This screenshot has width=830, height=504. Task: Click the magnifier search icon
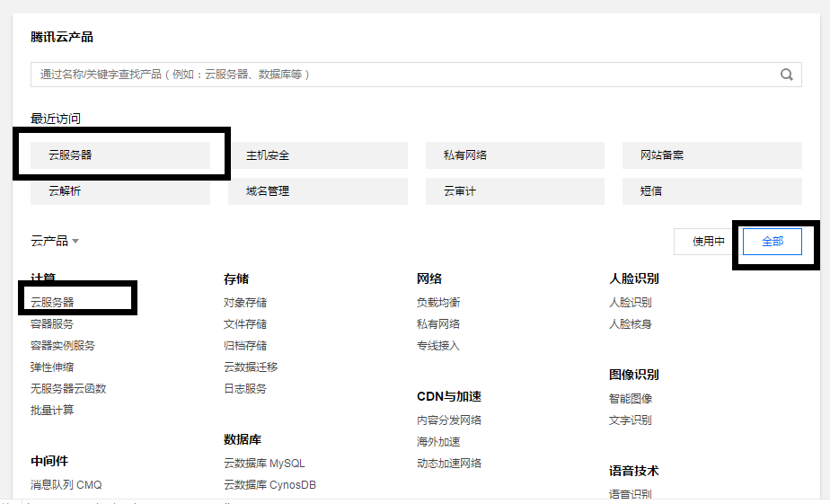coord(787,75)
